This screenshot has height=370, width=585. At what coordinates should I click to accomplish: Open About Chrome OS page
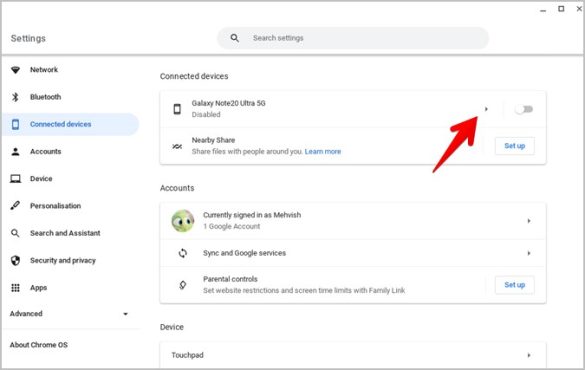coord(39,345)
